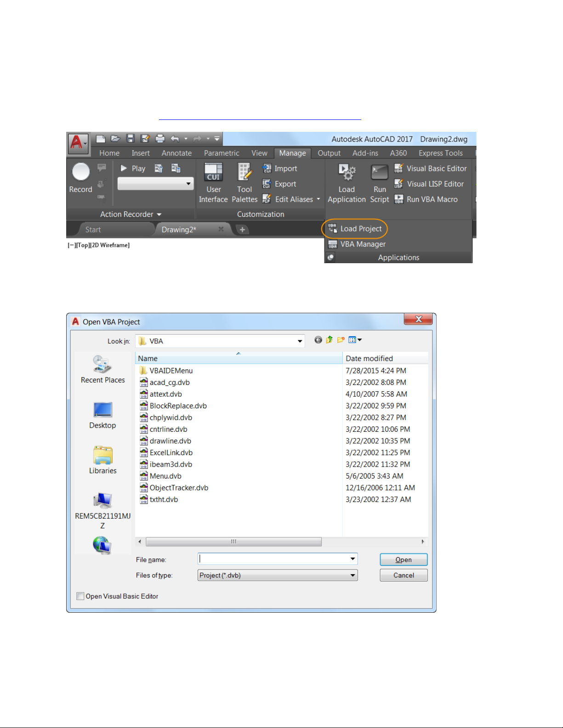The height and width of the screenshot is (728, 563).
Task: Expand the Customize Quick Access Toolbar arrow
Action: click(216, 139)
